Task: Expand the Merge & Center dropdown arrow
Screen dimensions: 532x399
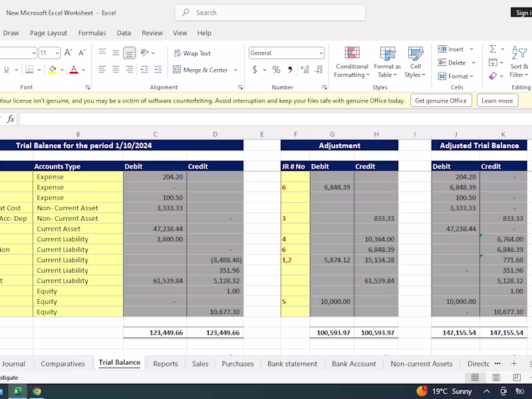Action: pos(233,70)
